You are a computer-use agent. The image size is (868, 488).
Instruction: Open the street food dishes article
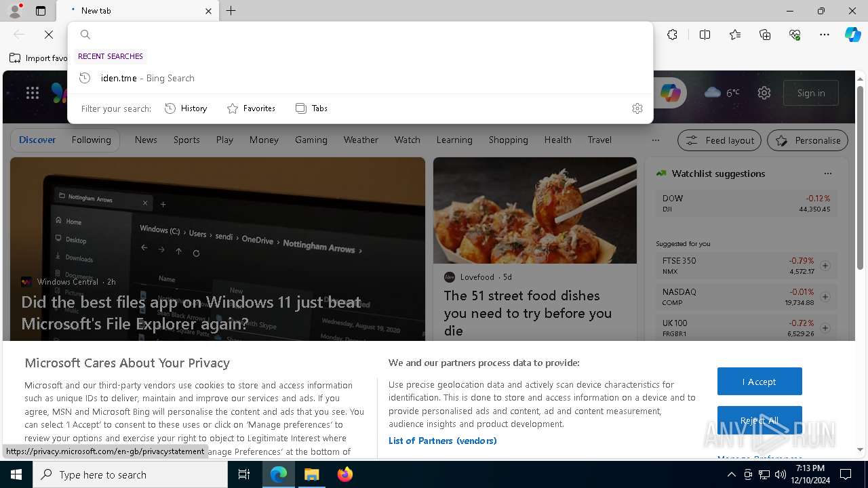click(x=528, y=312)
